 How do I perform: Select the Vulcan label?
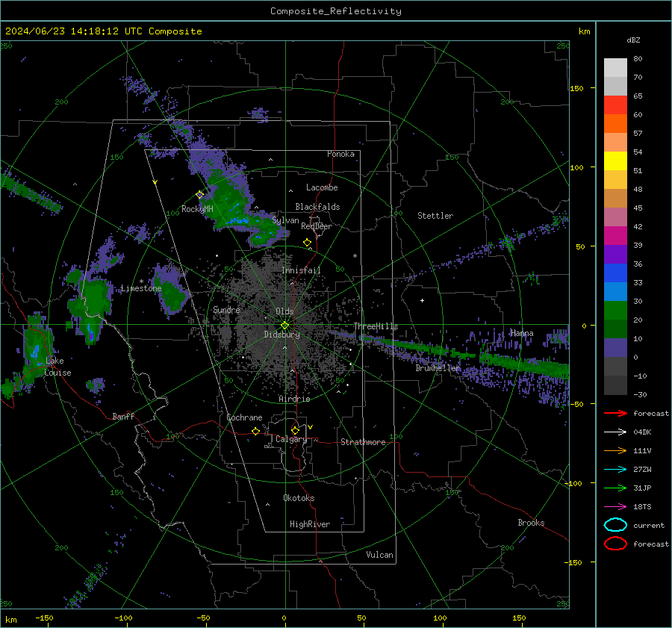380,555
